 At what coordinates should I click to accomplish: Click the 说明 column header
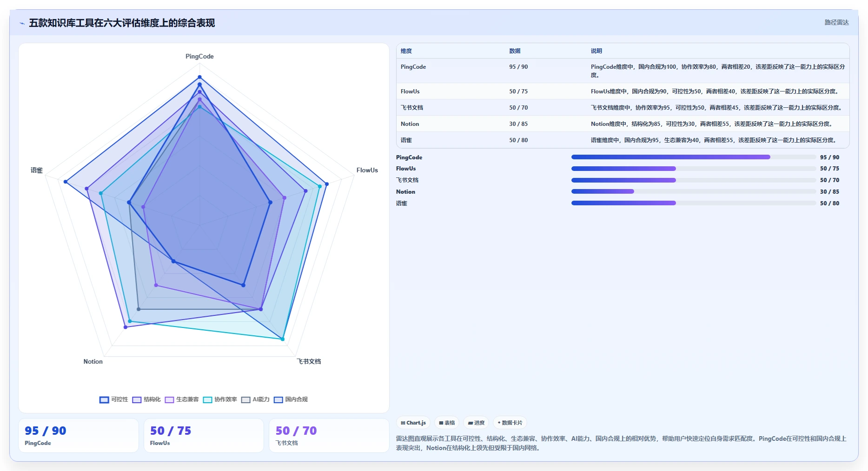coord(596,51)
